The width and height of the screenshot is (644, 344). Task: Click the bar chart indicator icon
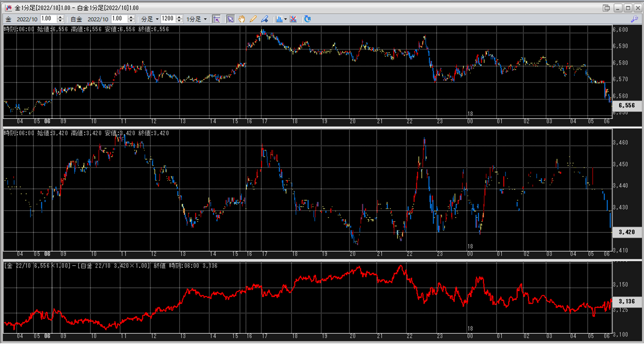[x=279, y=19]
